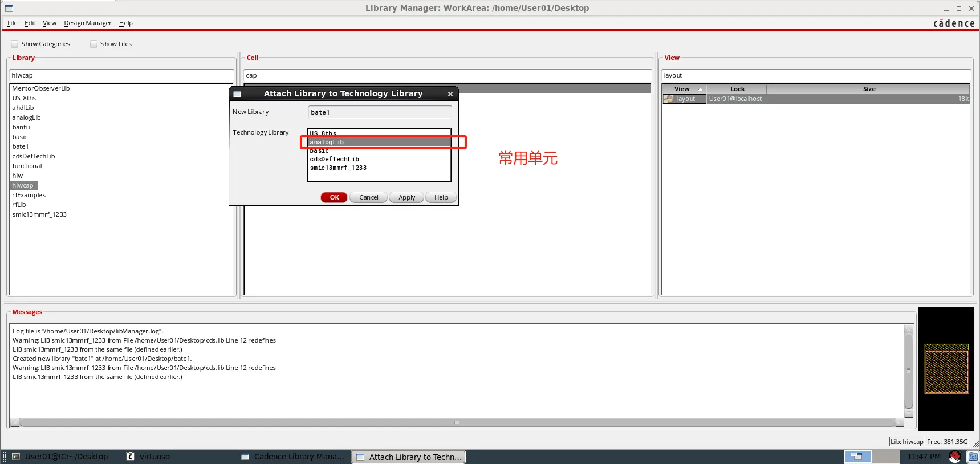Choose cdsDefTechLib in the Technology Library list
The height and width of the screenshot is (464, 980).
click(x=335, y=159)
